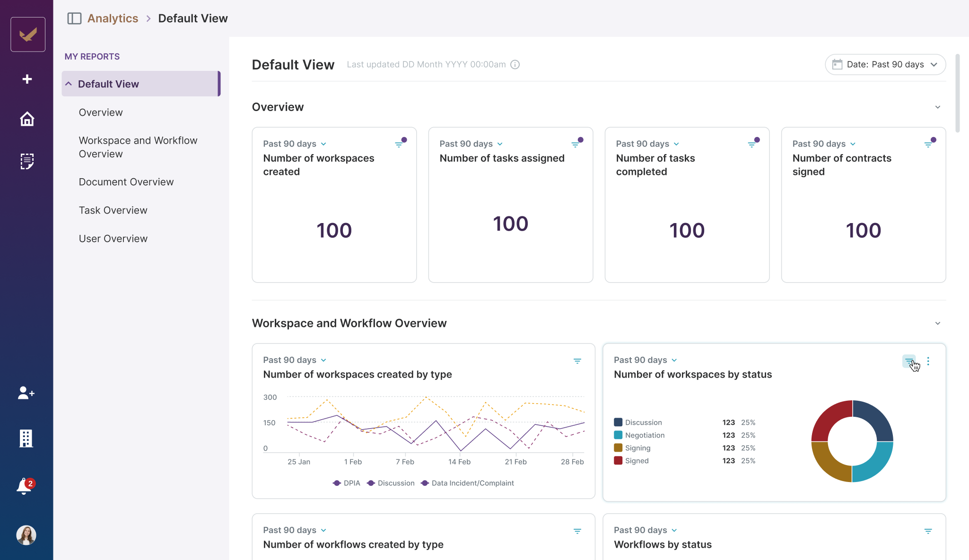Open the organization building icon
The height and width of the screenshot is (560, 969).
pos(26,438)
